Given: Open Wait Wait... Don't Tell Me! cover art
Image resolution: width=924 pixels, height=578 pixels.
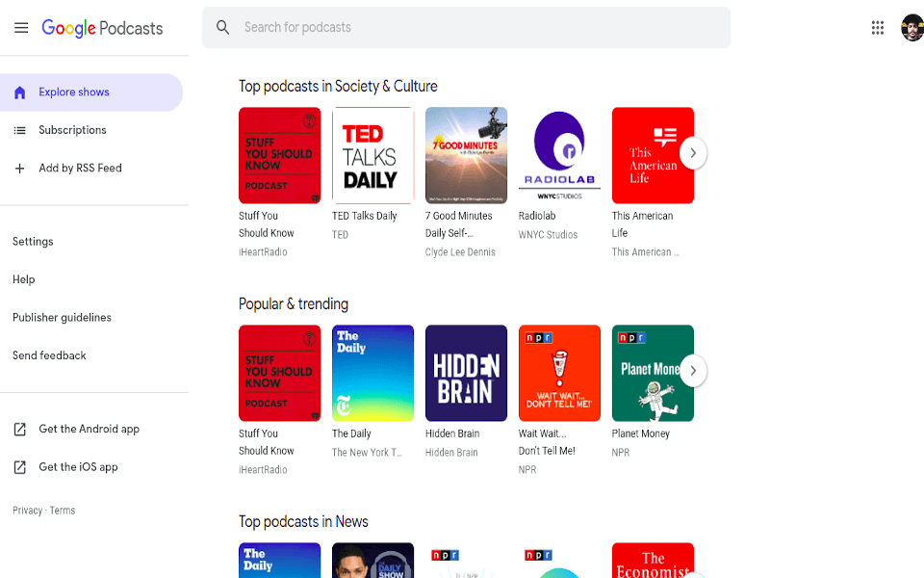Looking at the screenshot, I should [559, 374].
